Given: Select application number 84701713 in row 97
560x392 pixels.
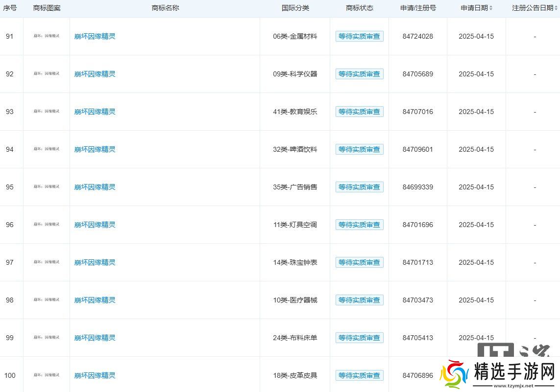Looking at the screenshot, I should 417,262.
